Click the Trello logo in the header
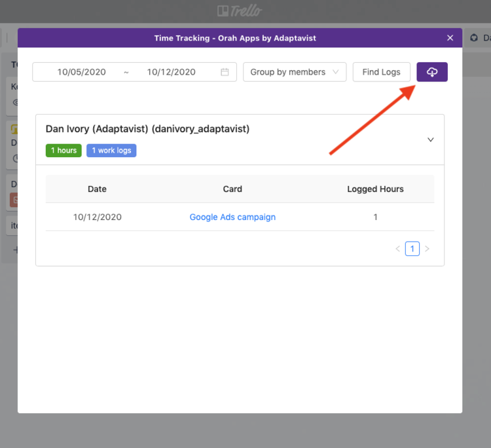Viewport: 491px width, 448px height. [240, 11]
